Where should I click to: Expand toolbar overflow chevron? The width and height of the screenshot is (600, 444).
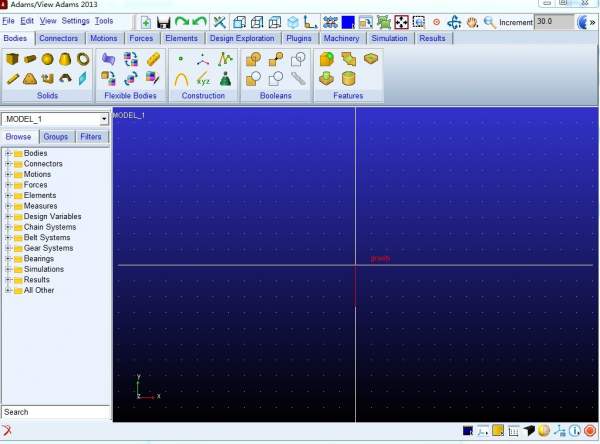[593, 23]
